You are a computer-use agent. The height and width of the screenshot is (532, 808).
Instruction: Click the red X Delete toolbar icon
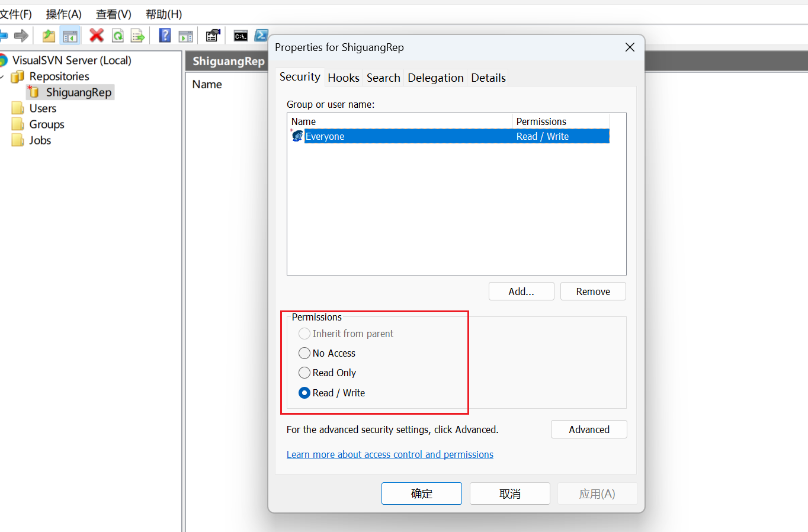(97, 36)
